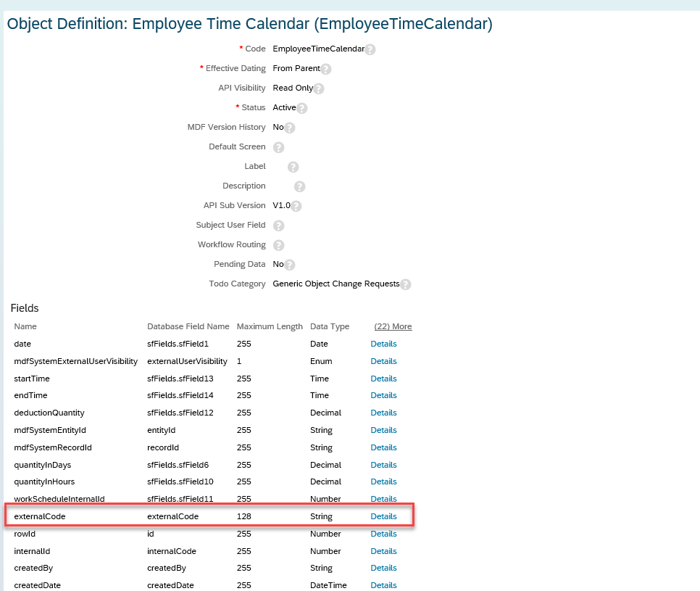Viewport: 700px width, 591px height.
Task: Select the externalCode field name cell
Action: pyautogui.click(x=40, y=516)
